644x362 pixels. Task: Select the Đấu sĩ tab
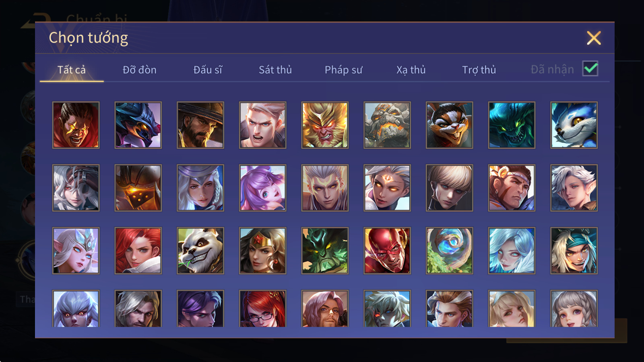pos(208,70)
